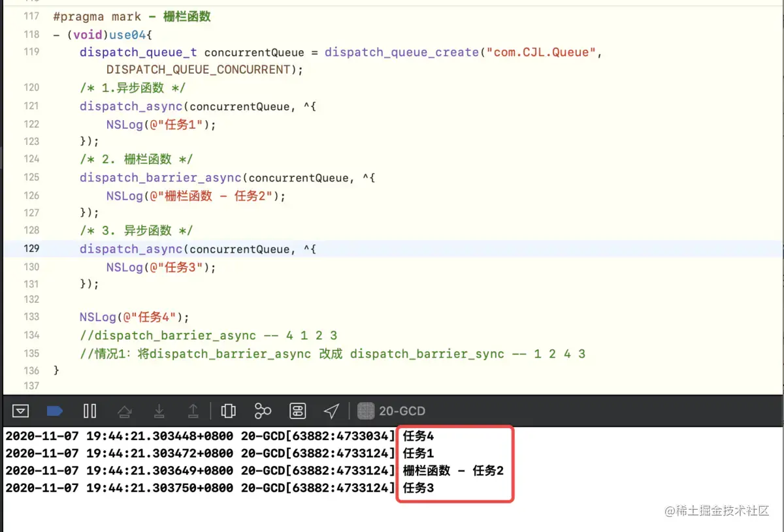Hide the debug area with the toggle icon
This screenshot has width=784, height=532.
point(21,411)
